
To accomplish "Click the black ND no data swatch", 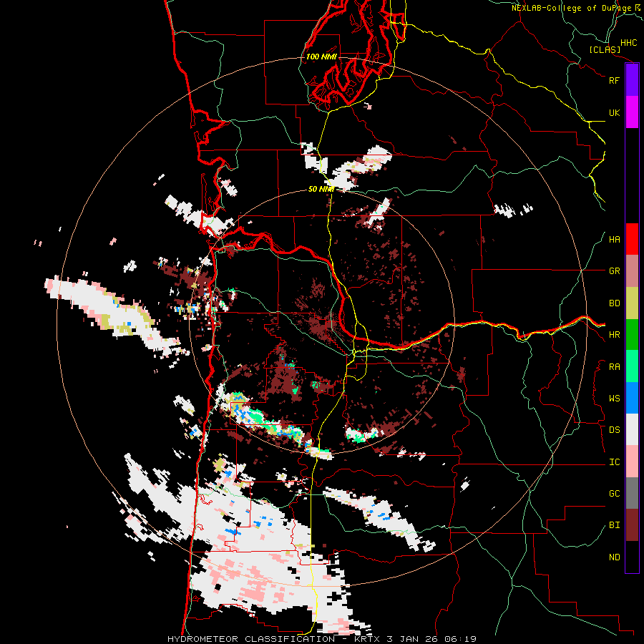I will (632, 557).
